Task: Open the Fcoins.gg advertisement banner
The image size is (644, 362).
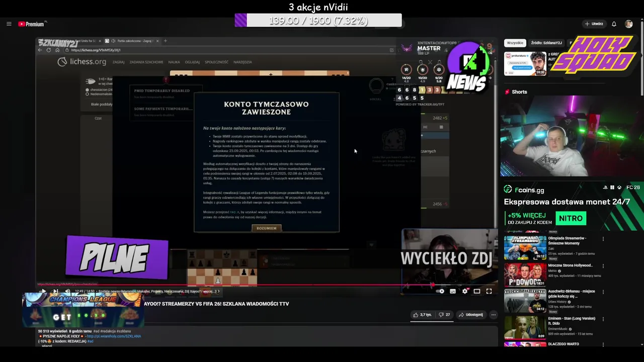Action: coord(572,205)
